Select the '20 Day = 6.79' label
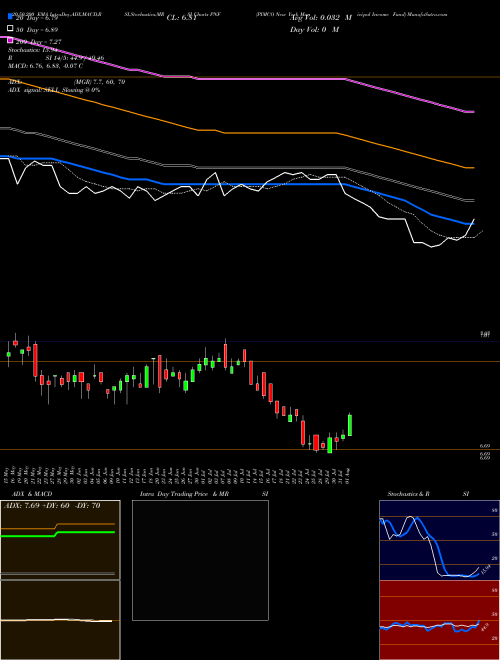Image resolution: width=500 pixels, height=660 pixels. click(x=37, y=18)
